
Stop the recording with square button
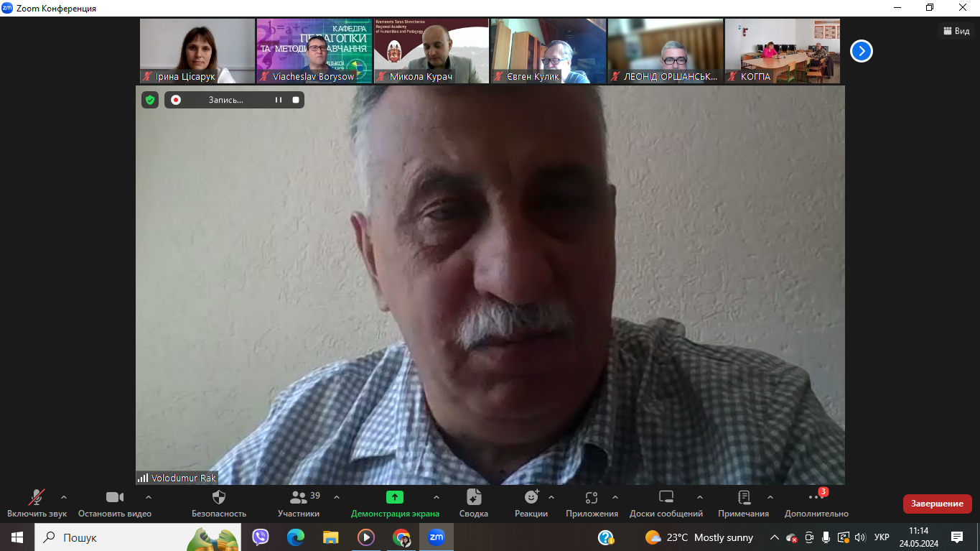296,100
